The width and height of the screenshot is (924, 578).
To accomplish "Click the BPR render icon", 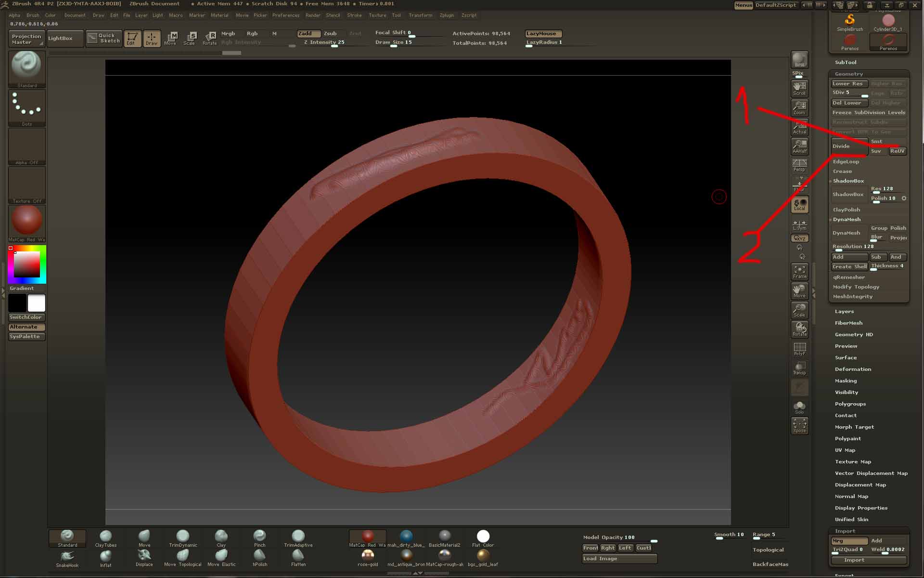I will click(x=799, y=60).
